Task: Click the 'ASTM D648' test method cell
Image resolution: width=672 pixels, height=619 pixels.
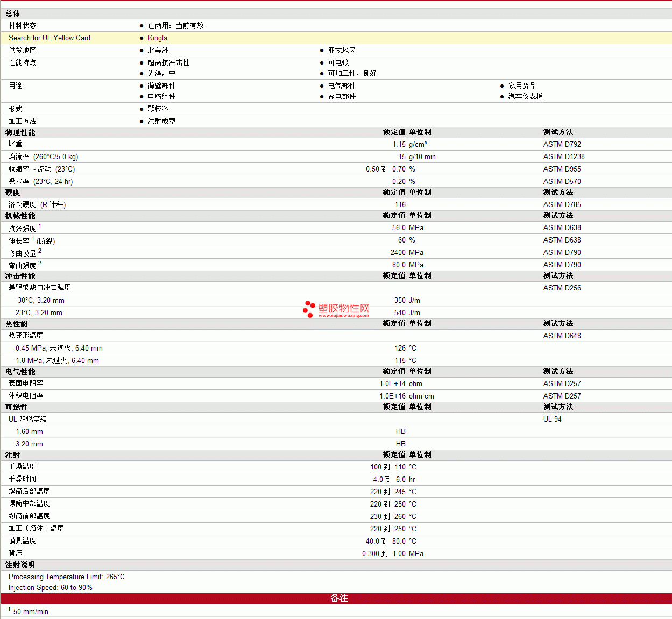Action: click(x=562, y=336)
